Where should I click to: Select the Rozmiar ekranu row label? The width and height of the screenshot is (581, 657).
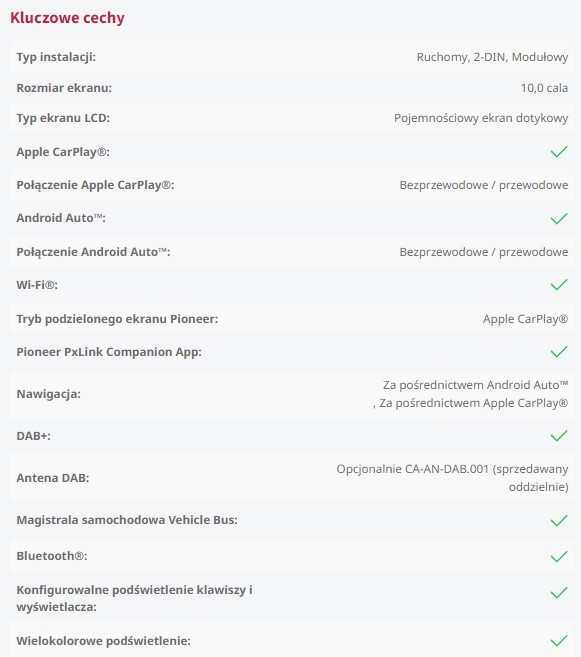coord(64,88)
